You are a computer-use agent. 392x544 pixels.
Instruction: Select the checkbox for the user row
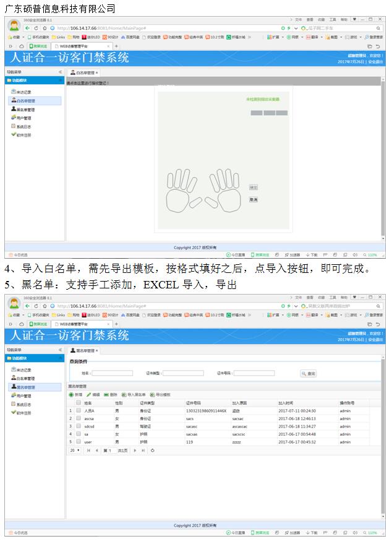click(x=79, y=442)
